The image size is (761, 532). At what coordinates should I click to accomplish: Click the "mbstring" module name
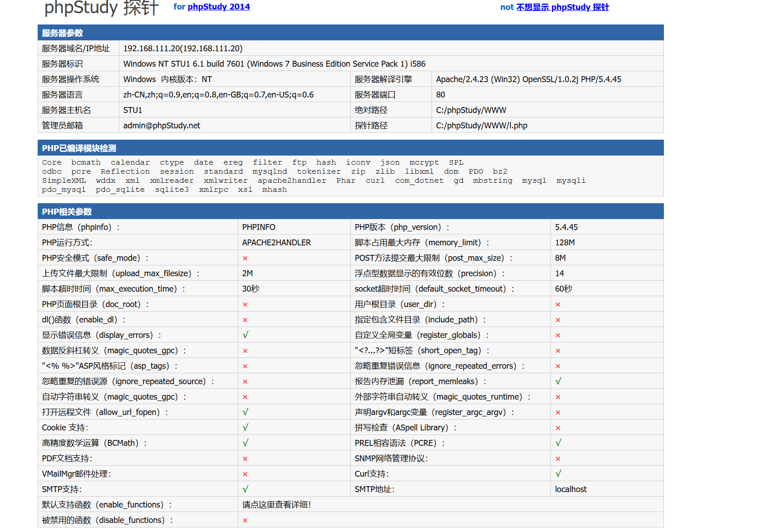pyautogui.click(x=493, y=181)
